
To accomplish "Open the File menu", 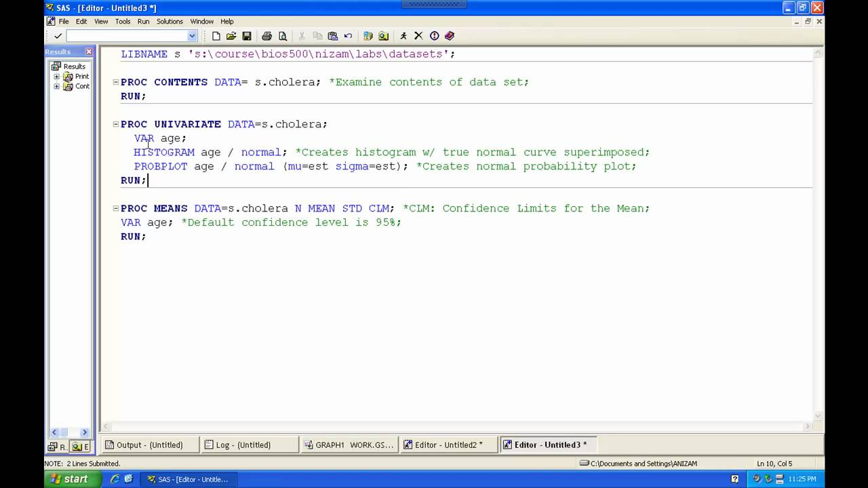I will (x=64, y=21).
